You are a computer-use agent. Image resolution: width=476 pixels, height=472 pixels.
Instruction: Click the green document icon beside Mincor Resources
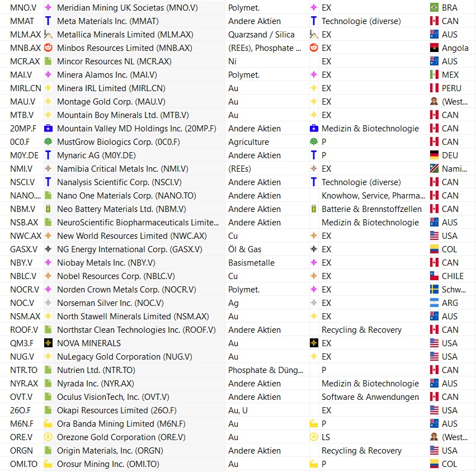coord(48,62)
